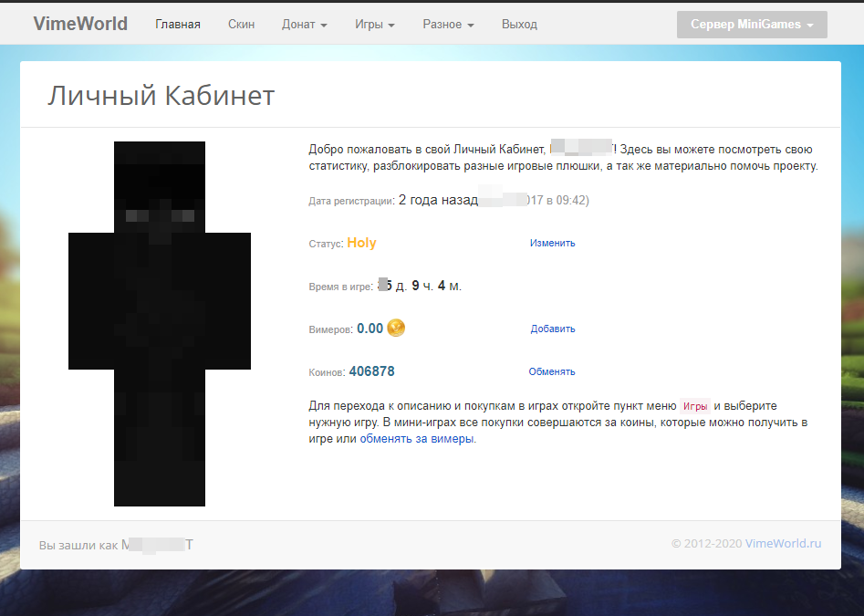Click the coins value 406878

pyautogui.click(x=372, y=371)
